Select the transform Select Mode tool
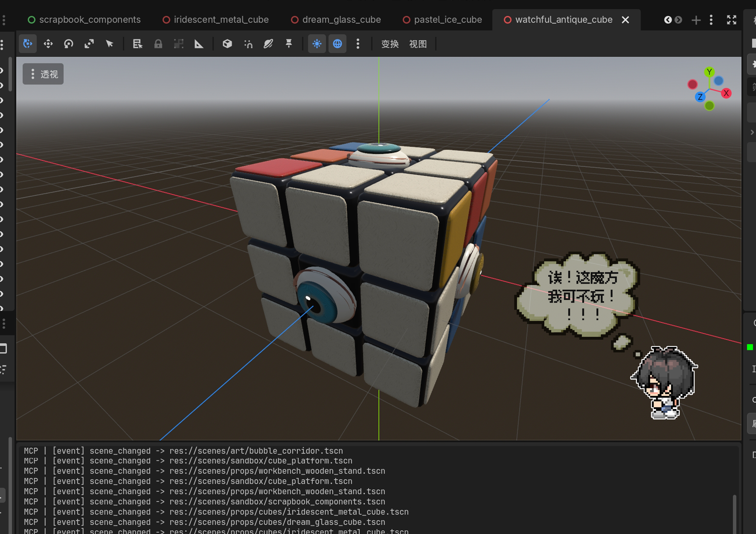This screenshot has height=534, width=756. [x=28, y=44]
